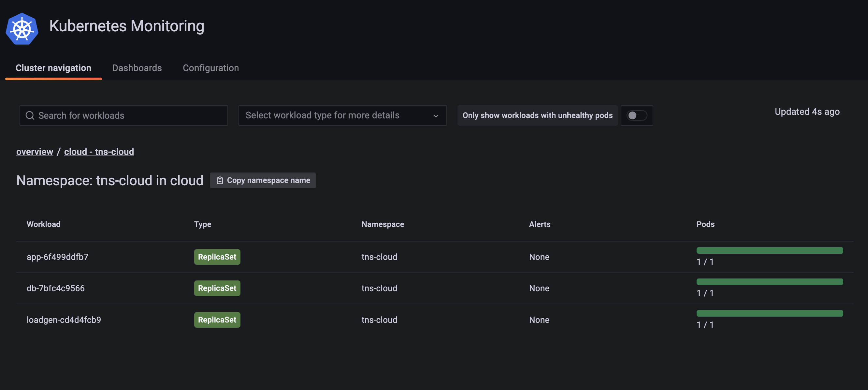Screen dimensions: 868x390
Task: Open the overview breadcrumb link
Action: [34, 152]
